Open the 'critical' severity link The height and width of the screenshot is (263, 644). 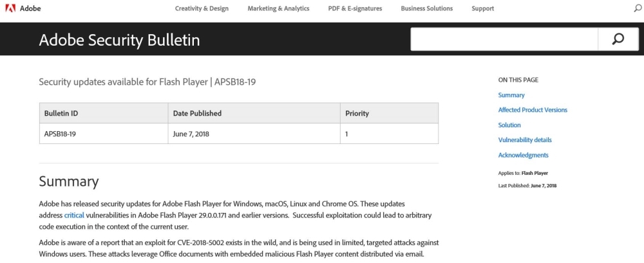[74, 215]
